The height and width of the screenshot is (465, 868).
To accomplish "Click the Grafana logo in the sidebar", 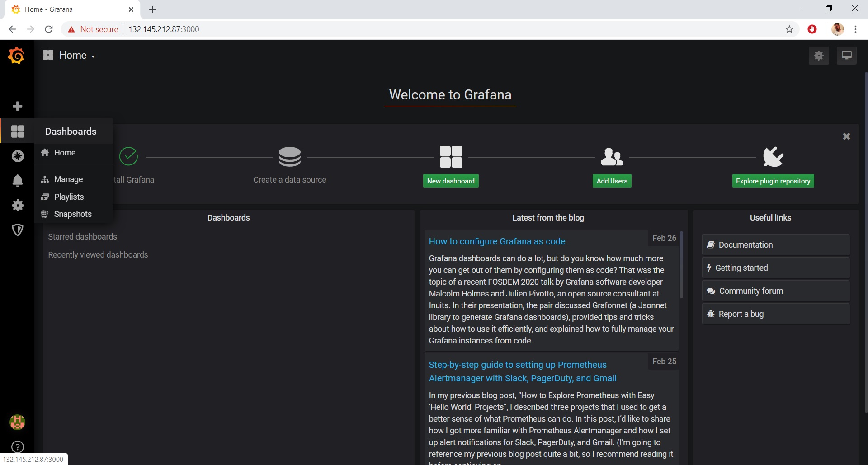I will click(16, 56).
